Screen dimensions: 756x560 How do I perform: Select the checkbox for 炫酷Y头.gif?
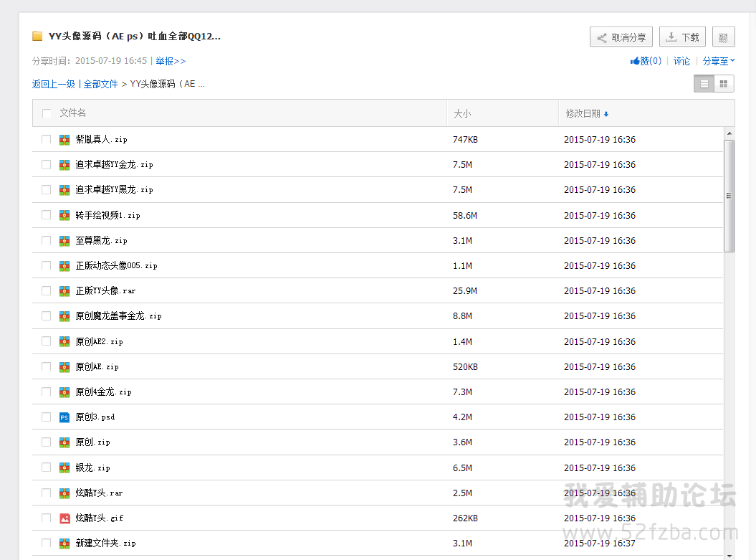[47, 518]
